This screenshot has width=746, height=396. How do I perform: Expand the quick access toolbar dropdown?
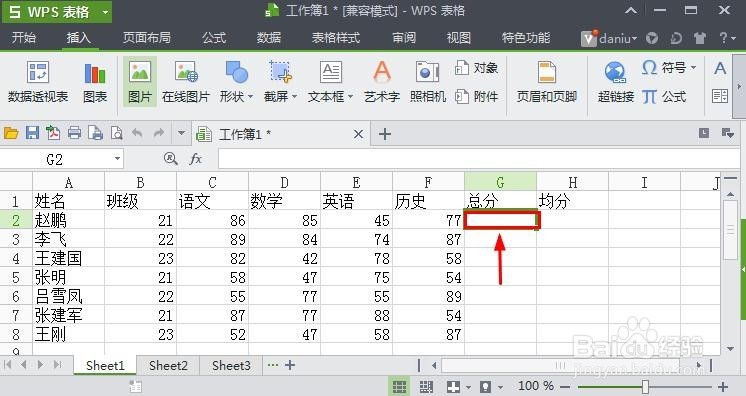click(x=181, y=133)
